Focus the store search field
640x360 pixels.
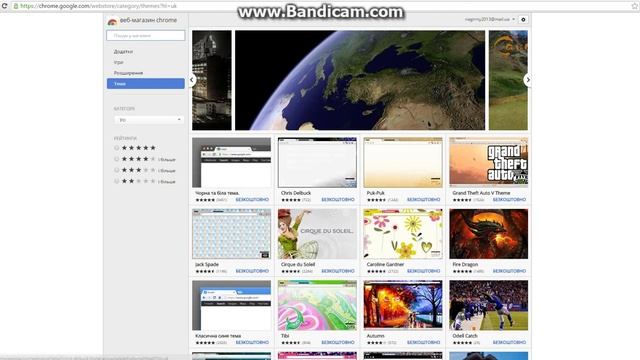pyautogui.click(x=146, y=36)
